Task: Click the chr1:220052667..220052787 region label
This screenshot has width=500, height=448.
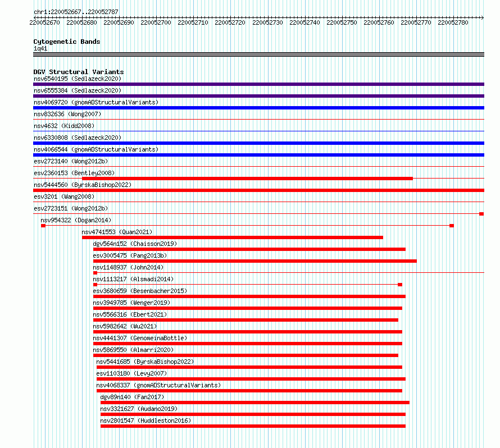Action: pos(76,12)
